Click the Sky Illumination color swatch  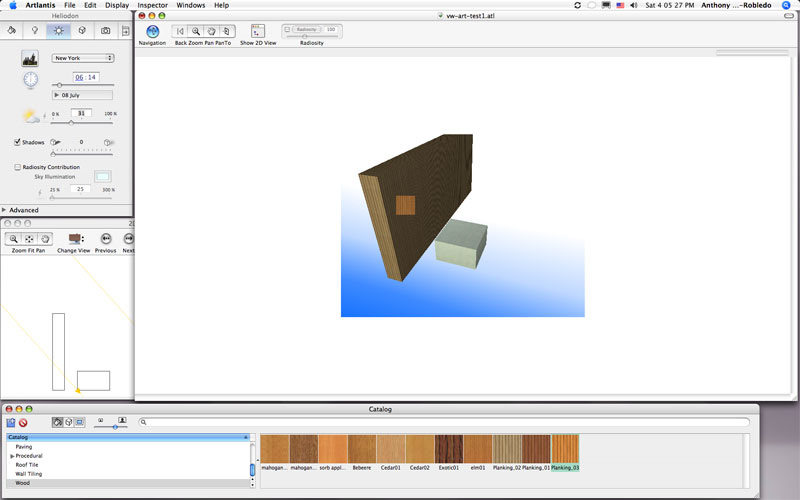click(x=102, y=177)
